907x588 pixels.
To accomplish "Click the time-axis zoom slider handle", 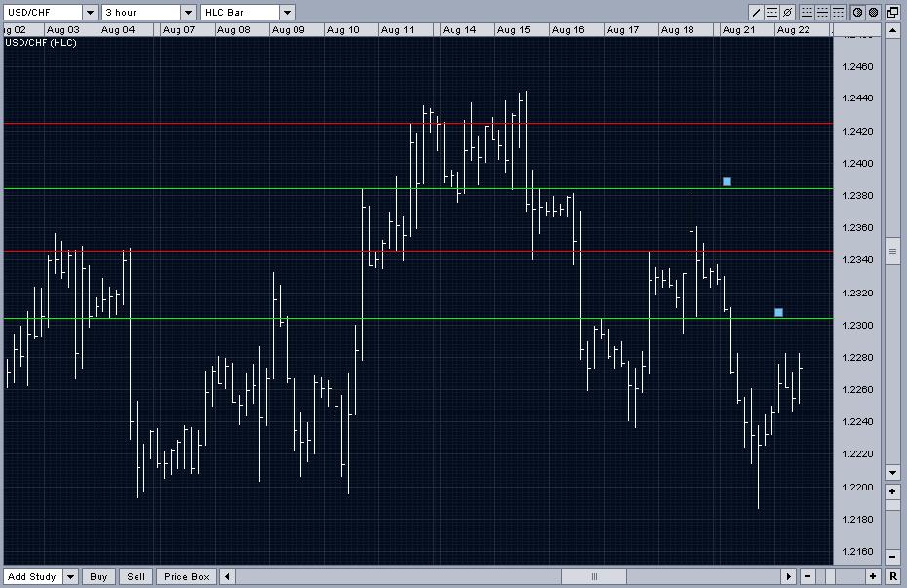I will point(830,576).
